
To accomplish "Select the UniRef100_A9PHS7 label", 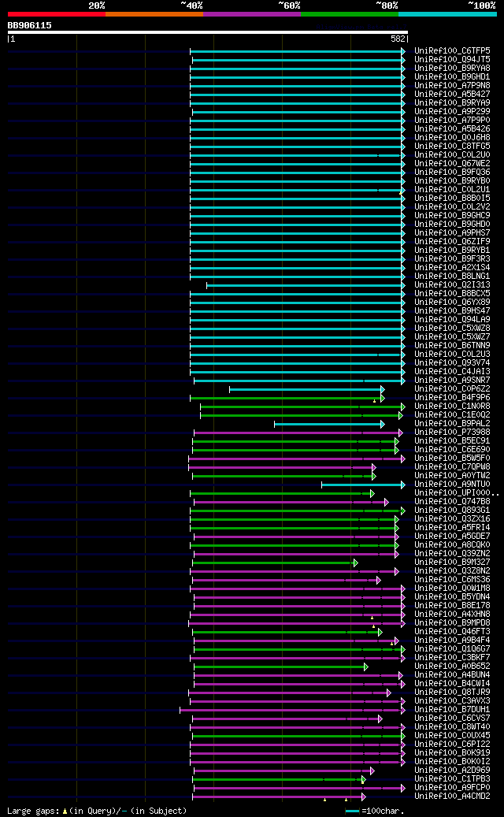I will click(452, 233).
